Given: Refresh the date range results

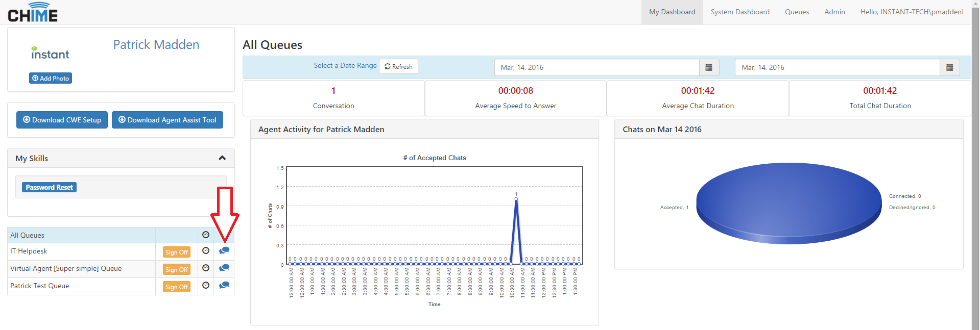Looking at the screenshot, I should click(398, 67).
